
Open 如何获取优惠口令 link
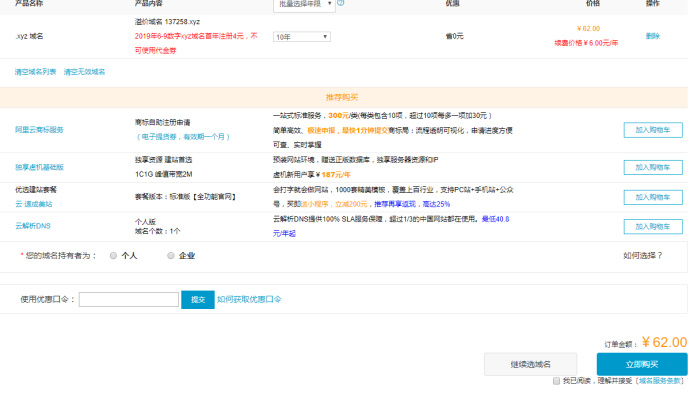[x=249, y=299]
